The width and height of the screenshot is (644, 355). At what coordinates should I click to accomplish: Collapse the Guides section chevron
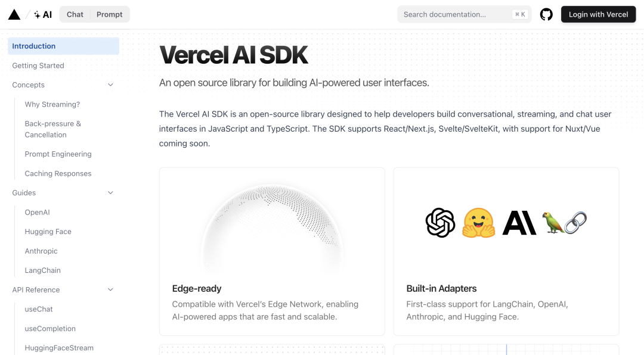point(110,192)
